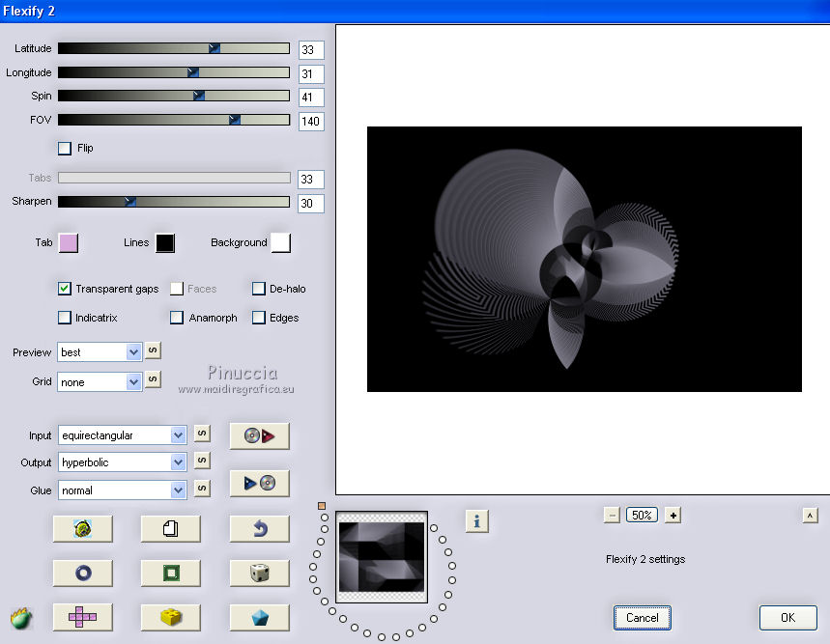Tick the Anamorph checkbox
830x644 pixels.
[x=177, y=318]
